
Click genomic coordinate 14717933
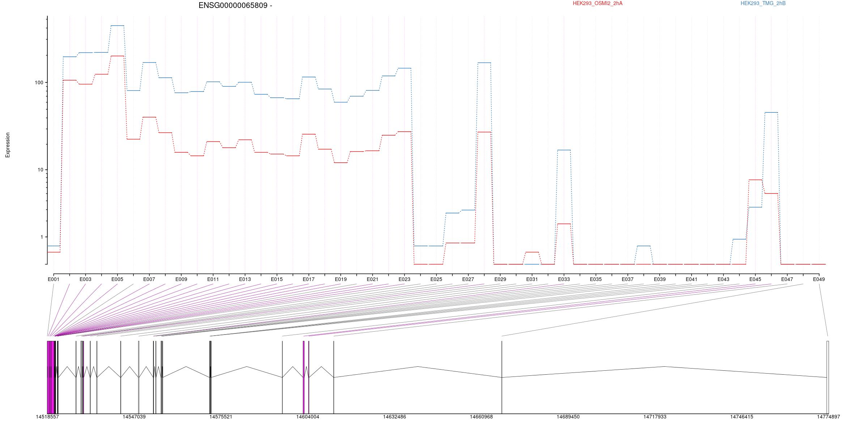point(655,417)
